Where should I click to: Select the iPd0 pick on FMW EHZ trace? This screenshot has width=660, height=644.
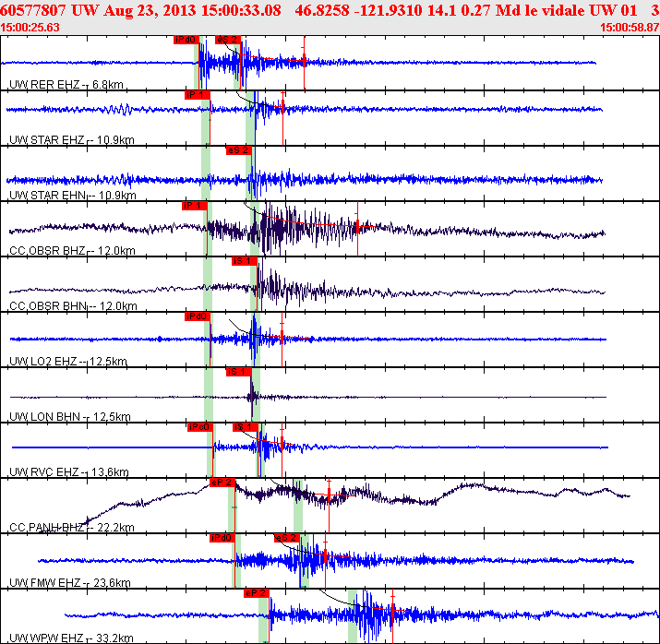(x=222, y=538)
